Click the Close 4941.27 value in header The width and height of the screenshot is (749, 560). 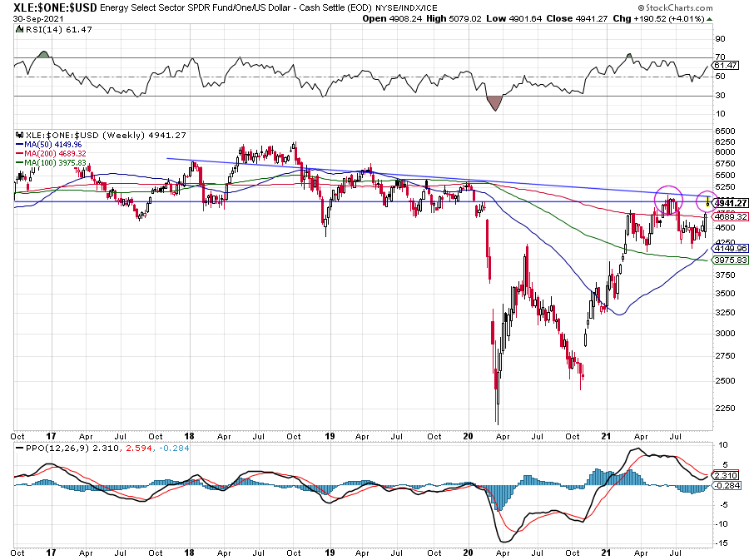coord(577,18)
